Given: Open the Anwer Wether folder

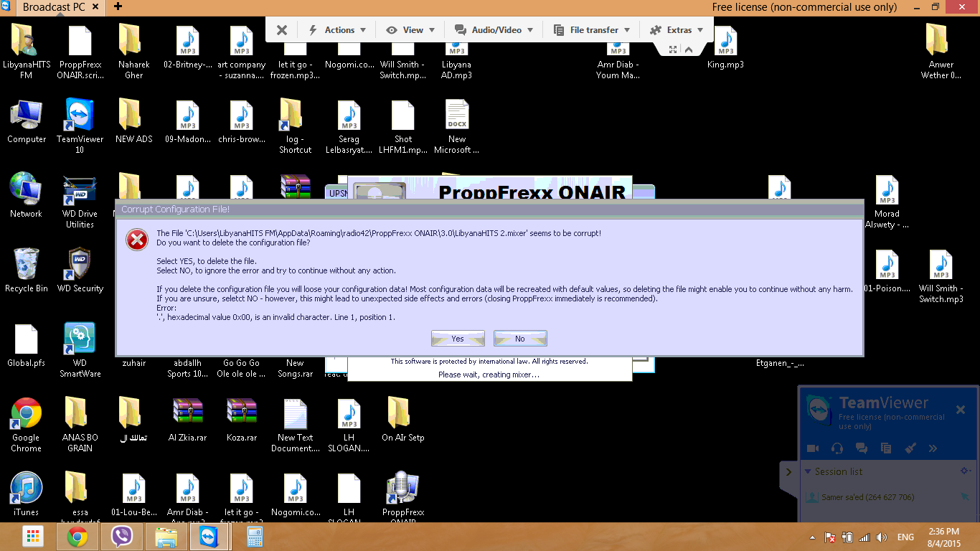Looking at the screenshot, I should tap(941, 52).
